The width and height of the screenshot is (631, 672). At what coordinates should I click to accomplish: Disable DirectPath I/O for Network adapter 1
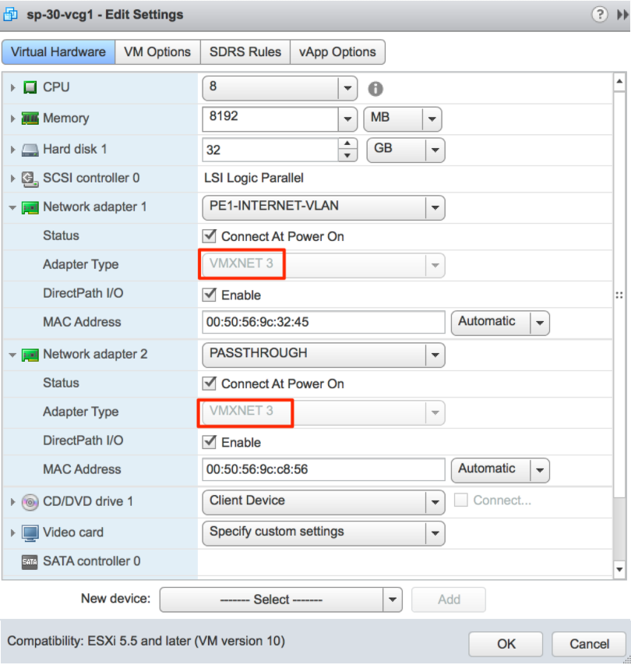point(209,295)
